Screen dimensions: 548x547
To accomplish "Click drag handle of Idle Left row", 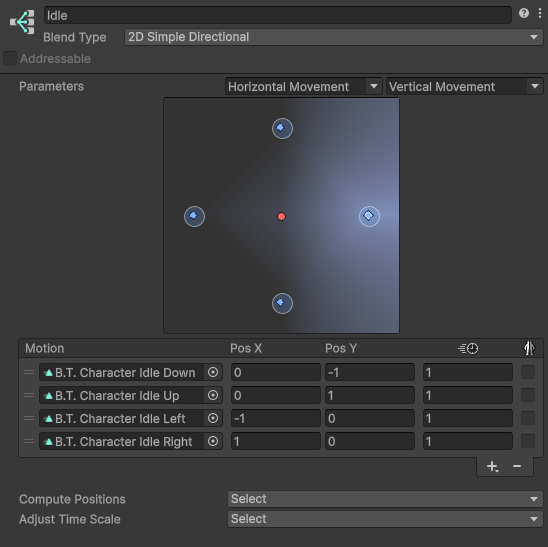I will point(29,418).
